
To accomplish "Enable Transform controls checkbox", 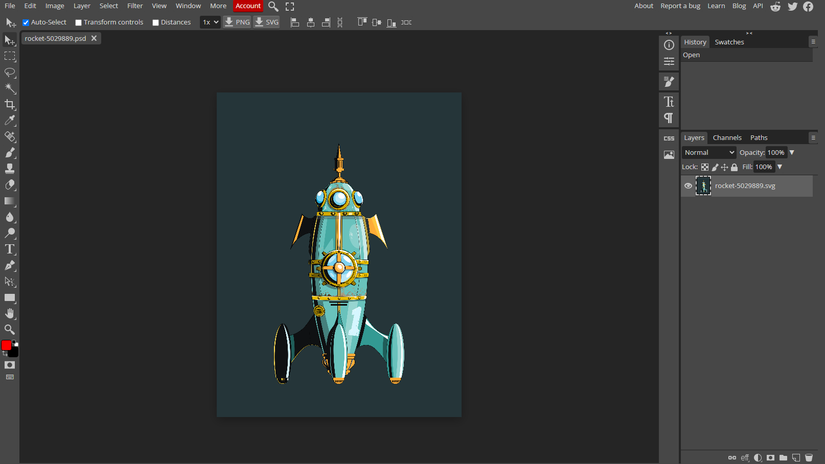I will (x=79, y=22).
